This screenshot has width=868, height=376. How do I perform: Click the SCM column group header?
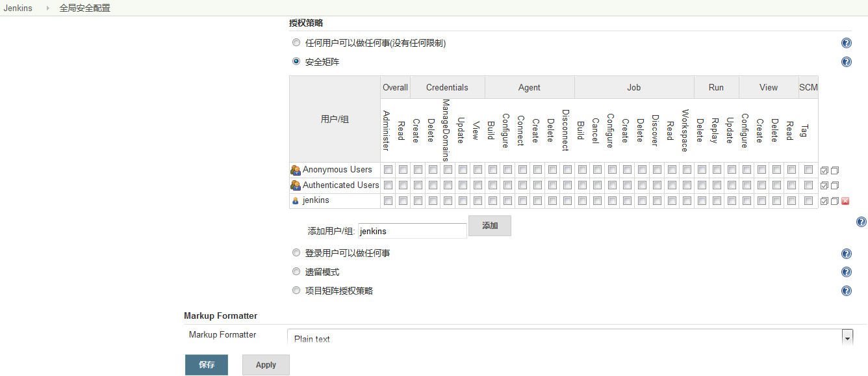click(808, 88)
